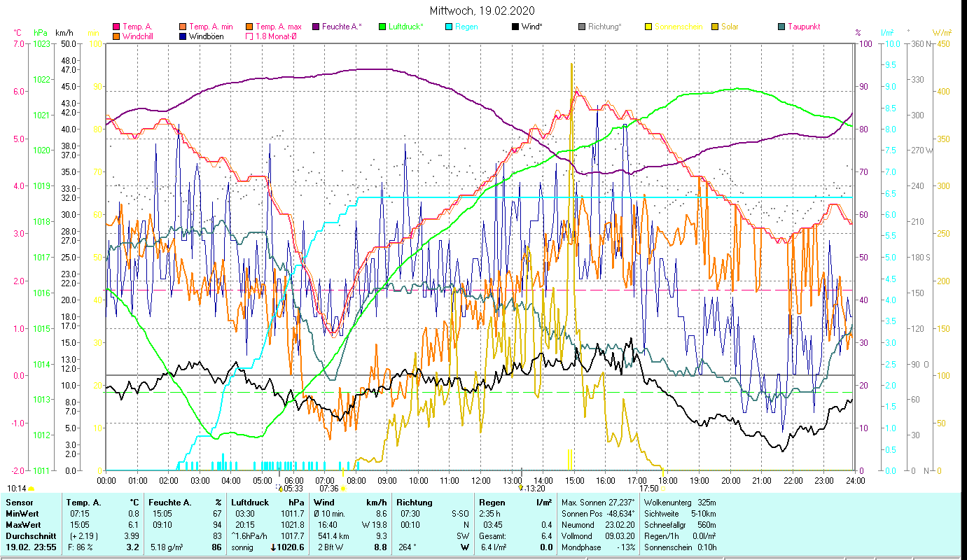Click the 2 Bft W wind strength entry

(x=332, y=547)
